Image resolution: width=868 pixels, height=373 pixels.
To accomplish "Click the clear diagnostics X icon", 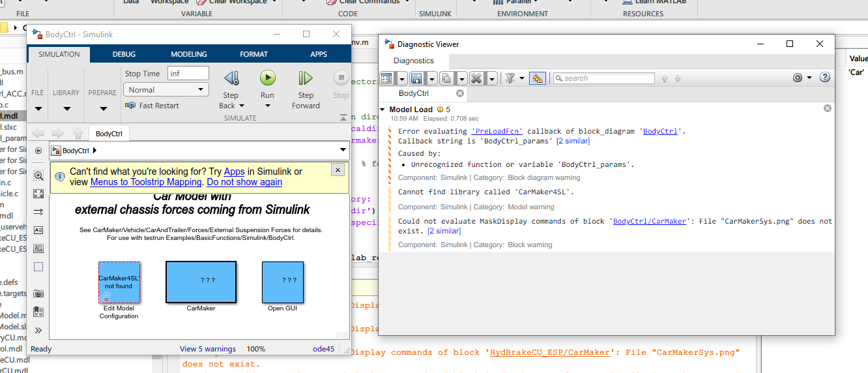I will pyautogui.click(x=476, y=78).
